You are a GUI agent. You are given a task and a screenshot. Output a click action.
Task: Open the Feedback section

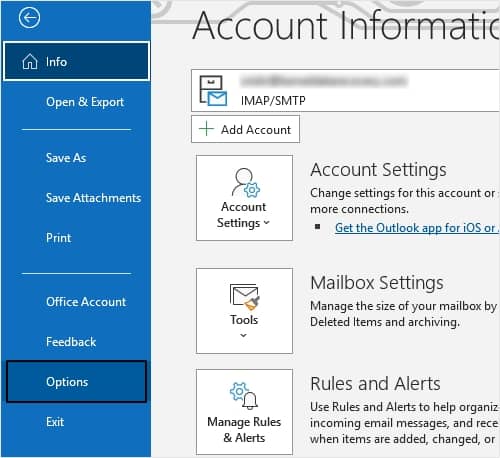click(x=71, y=342)
